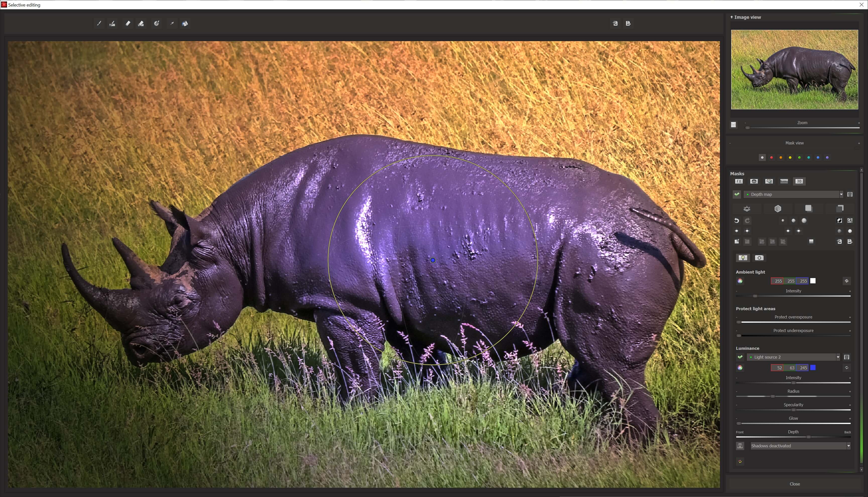Click the undo arrow in Masks panel
The width and height of the screenshot is (868, 497).
[x=736, y=221]
